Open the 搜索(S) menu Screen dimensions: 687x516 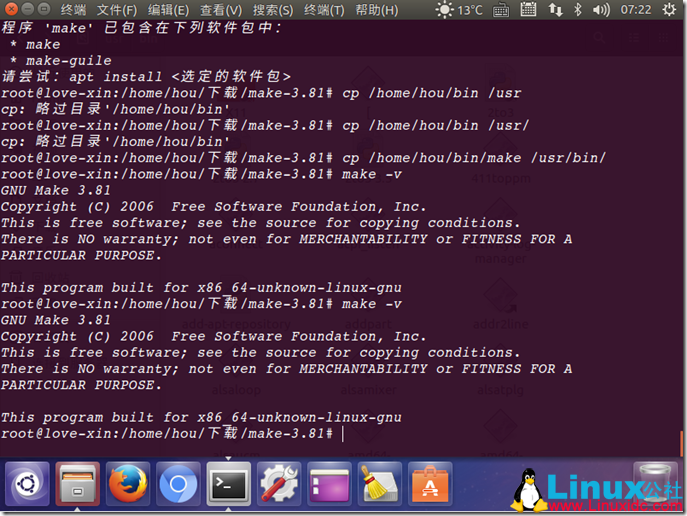[x=273, y=9]
